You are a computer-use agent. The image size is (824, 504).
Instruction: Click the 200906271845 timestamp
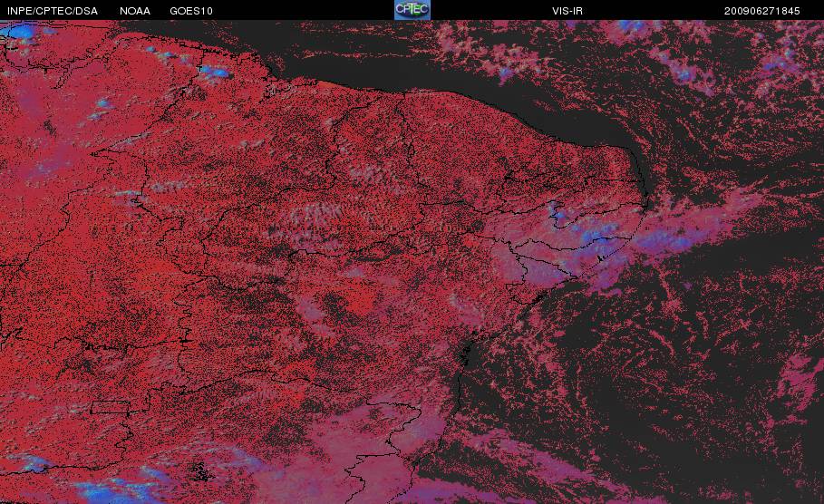coord(762,11)
